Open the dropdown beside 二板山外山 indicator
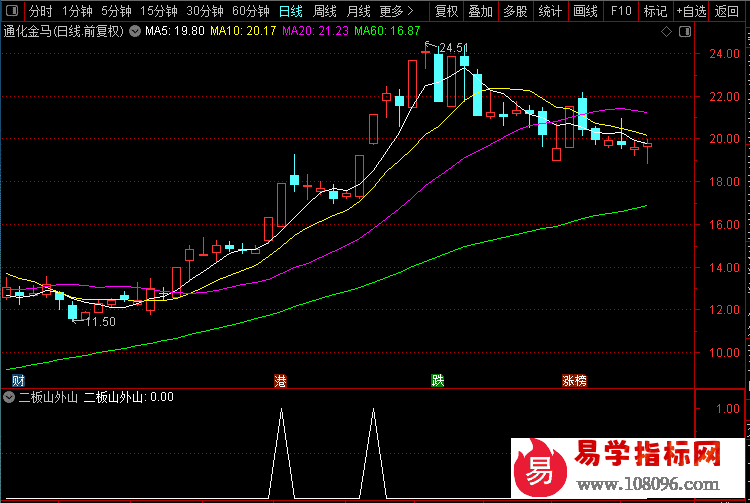750x503 pixels. pos(9,397)
